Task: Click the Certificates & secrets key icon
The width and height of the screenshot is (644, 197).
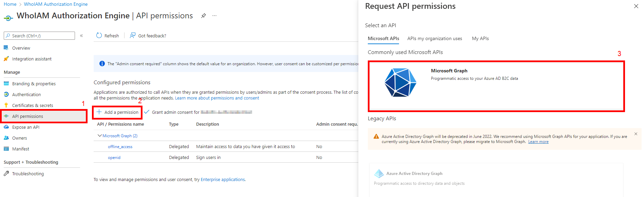Action: point(6,105)
